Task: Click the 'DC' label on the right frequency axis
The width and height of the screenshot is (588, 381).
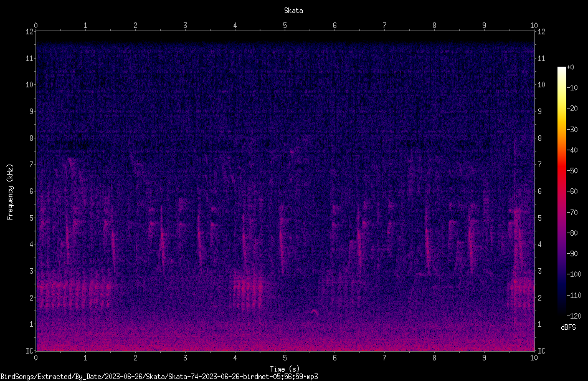Action: (541, 351)
